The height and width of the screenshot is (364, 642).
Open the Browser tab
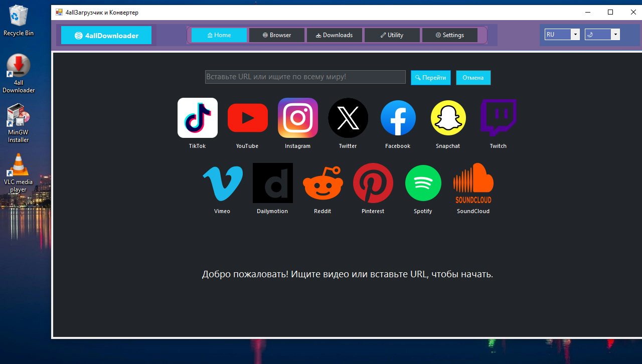(277, 35)
